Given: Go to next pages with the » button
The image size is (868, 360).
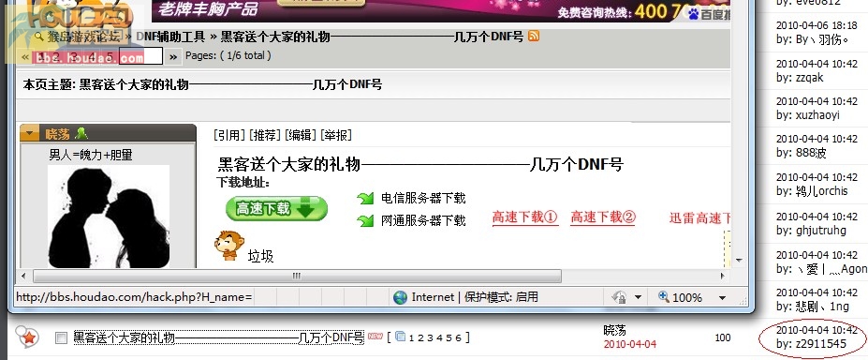Looking at the screenshot, I should pyautogui.click(x=173, y=56).
